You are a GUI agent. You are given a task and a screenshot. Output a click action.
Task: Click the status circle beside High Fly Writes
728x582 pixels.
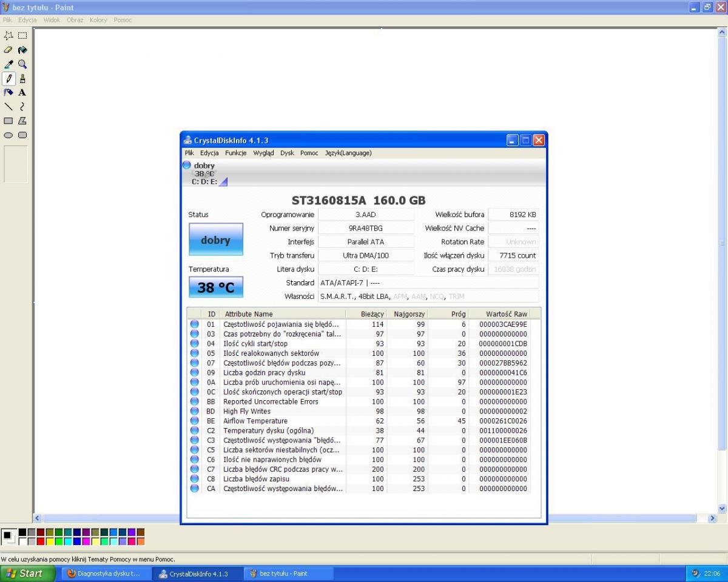(x=195, y=411)
